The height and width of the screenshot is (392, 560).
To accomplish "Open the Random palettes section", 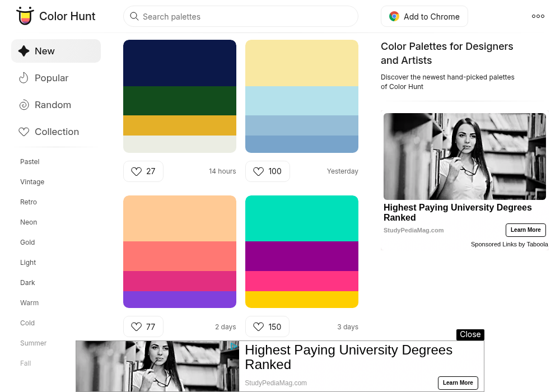I will pyautogui.click(x=56, y=105).
